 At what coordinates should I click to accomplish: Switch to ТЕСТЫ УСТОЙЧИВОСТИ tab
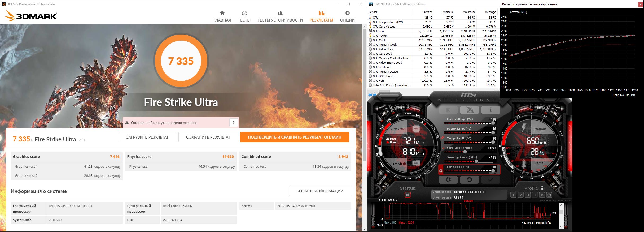[280, 16]
